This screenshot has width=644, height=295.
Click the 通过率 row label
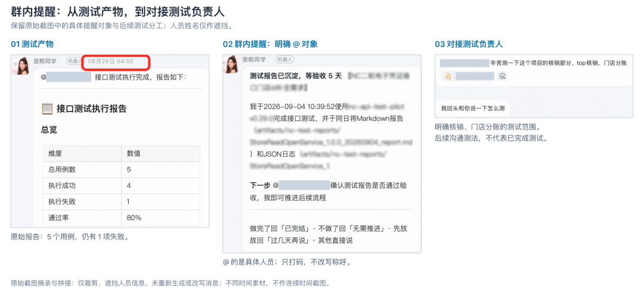click(58, 218)
